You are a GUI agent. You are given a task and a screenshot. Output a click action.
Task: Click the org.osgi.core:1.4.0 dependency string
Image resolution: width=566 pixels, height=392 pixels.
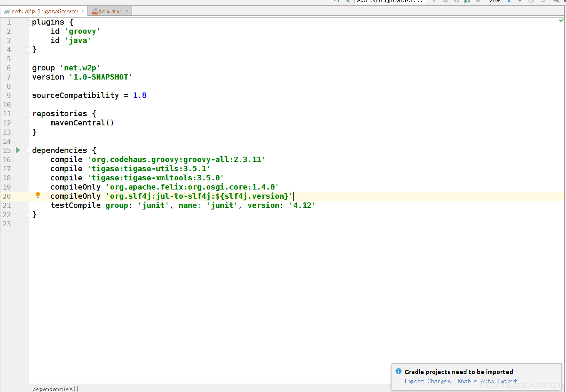pyautogui.click(x=192, y=187)
